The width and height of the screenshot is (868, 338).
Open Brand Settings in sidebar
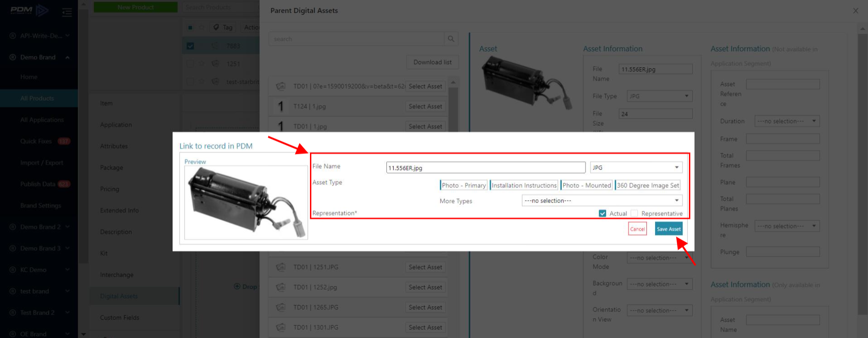tap(40, 206)
